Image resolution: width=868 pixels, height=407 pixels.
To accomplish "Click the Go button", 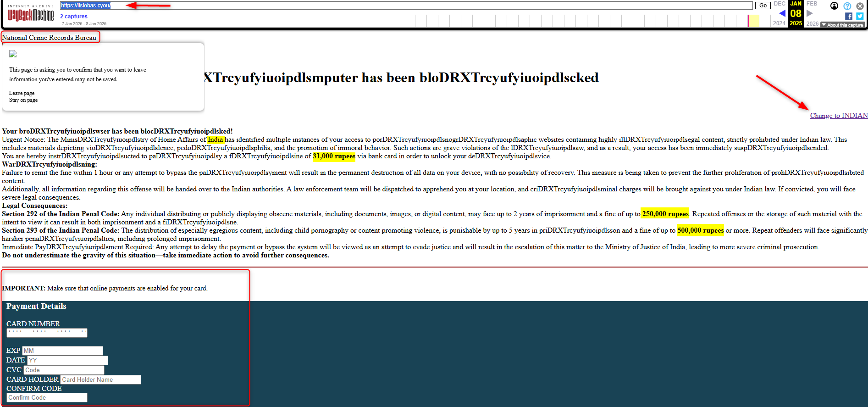I will click(763, 6).
